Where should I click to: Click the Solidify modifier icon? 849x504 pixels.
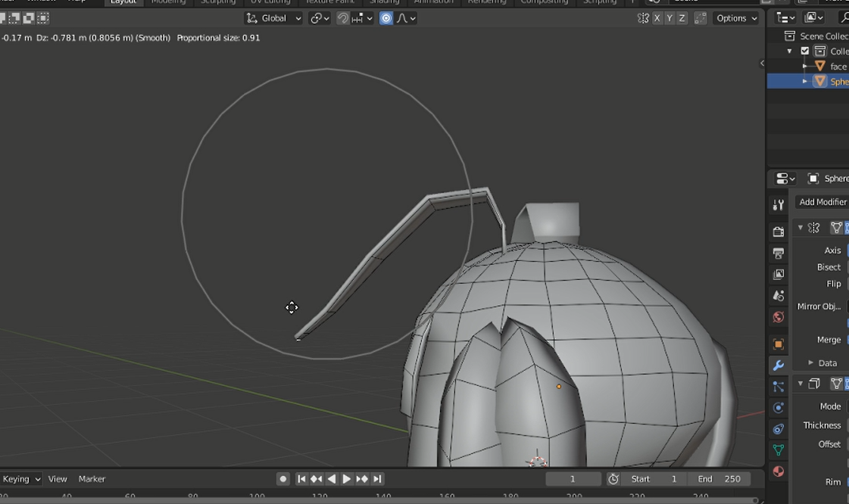point(814,384)
